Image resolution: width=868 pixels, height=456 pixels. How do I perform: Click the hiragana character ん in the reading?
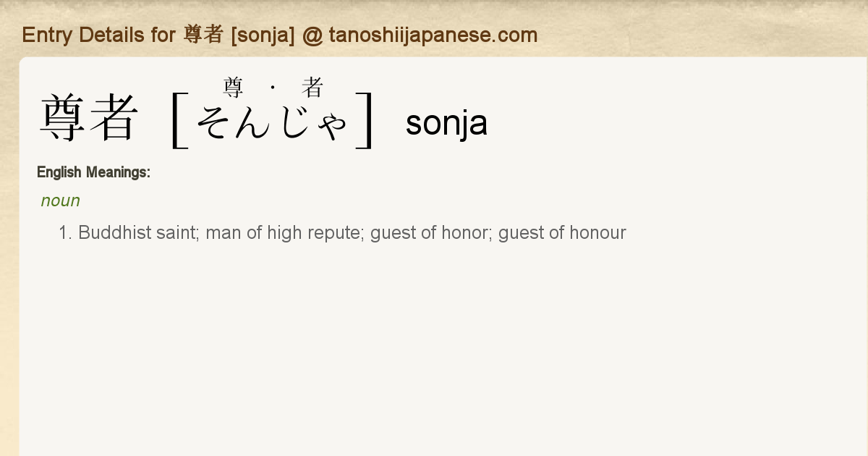253,123
